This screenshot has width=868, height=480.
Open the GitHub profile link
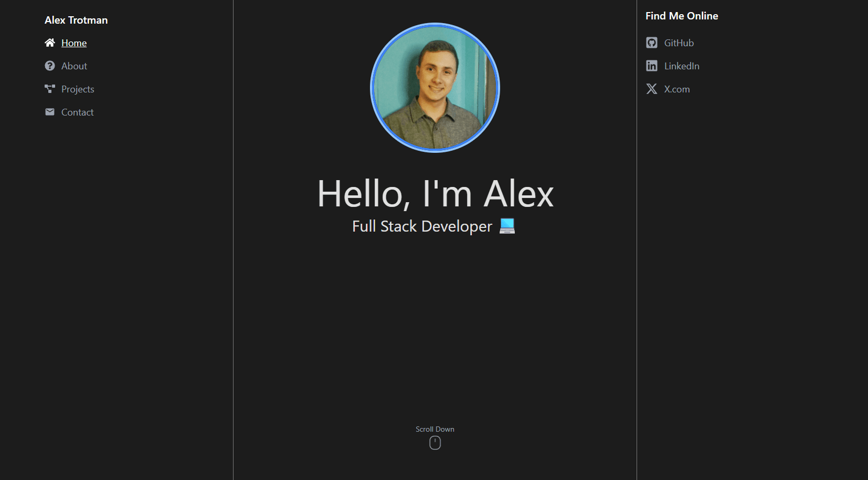pos(679,43)
